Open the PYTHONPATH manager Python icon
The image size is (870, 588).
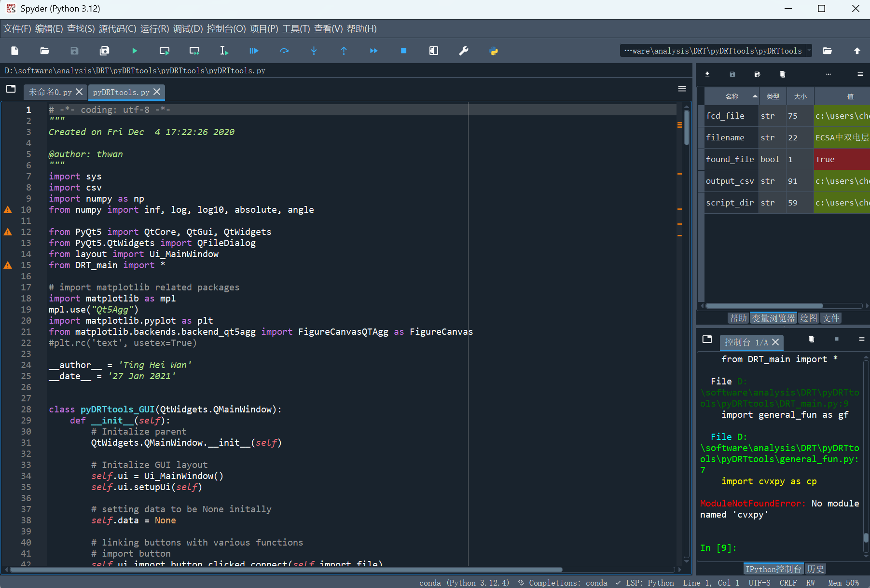[x=493, y=51]
